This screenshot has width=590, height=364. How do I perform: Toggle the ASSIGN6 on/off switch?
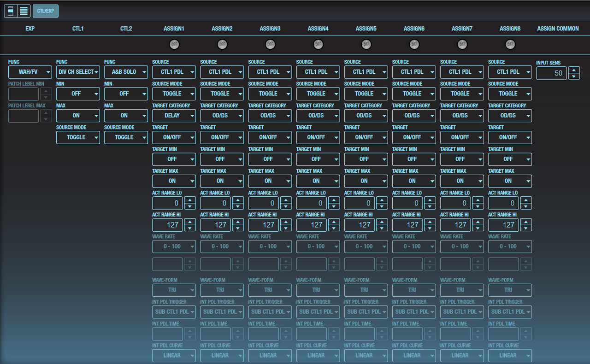click(x=414, y=44)
